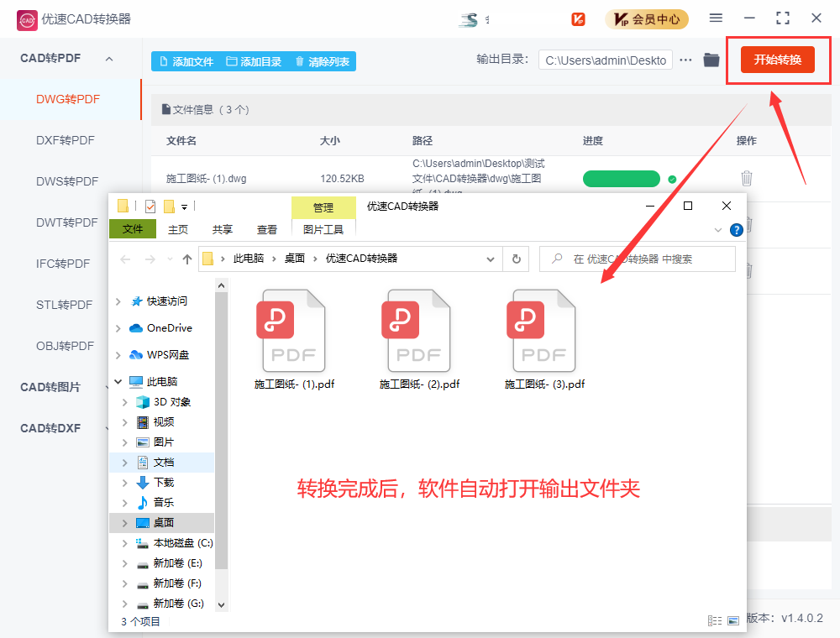The height and width of the screenshot is (638, 840).
Task: Select DXF转PDF in the sidebar
Action: [x=66, y=141]
